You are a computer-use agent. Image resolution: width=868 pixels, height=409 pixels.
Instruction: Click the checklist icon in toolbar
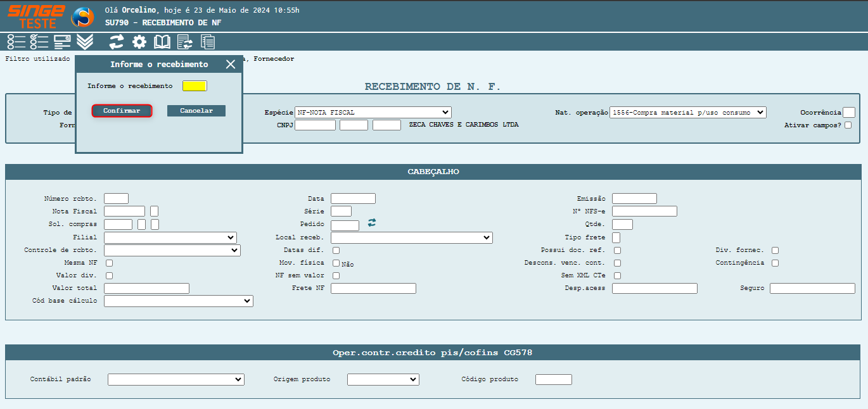pos(39,42)
